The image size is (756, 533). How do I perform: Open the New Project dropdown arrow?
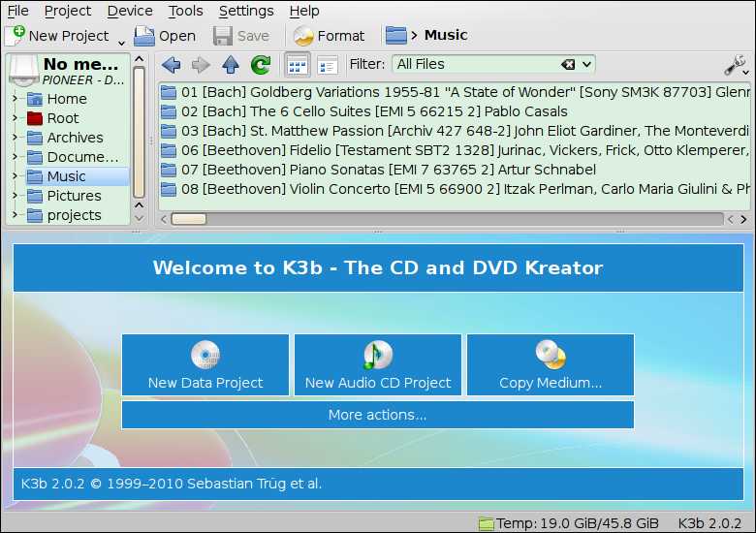click(121, 43)
